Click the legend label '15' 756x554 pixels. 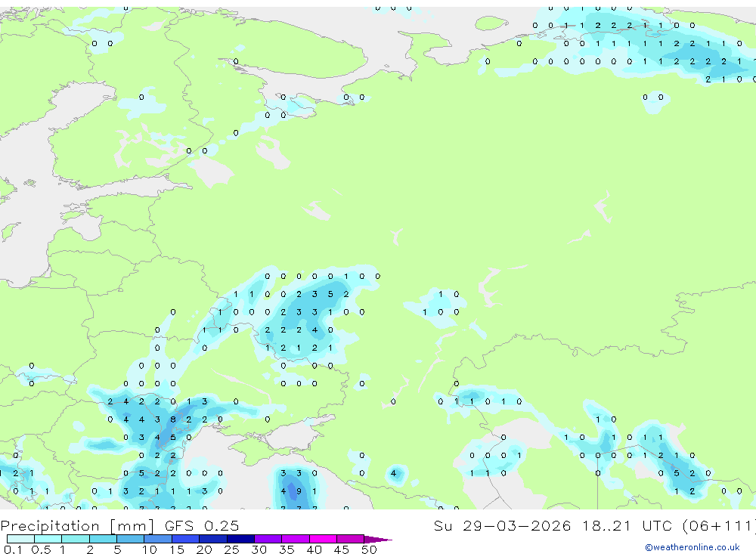(177, 549)
